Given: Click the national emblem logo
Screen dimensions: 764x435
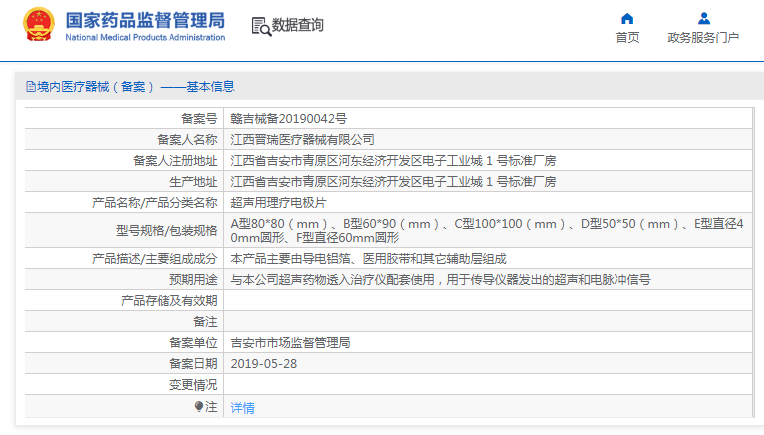Looking at the screenshot, I should click(38, 24).
